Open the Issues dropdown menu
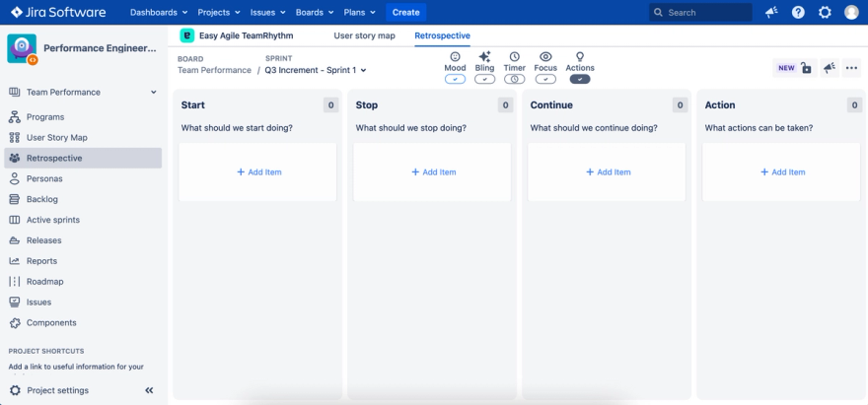 [268, 12]
